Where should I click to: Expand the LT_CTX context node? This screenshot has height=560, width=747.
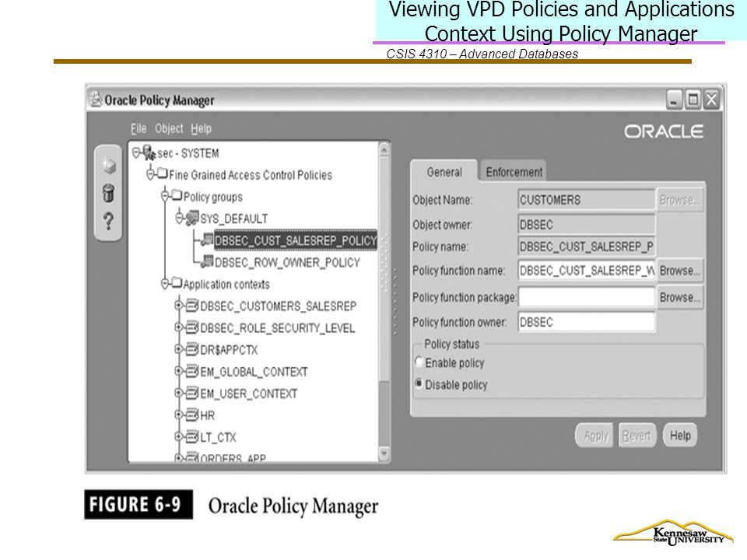[x=179, y=436]
